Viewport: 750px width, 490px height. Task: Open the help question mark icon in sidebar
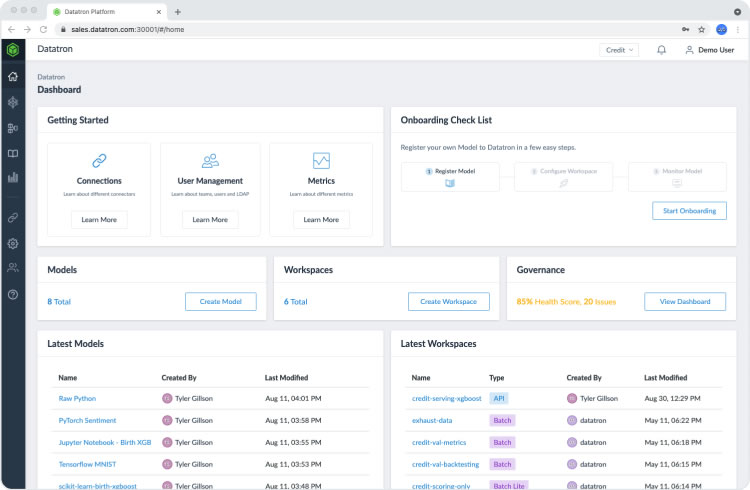13,294
